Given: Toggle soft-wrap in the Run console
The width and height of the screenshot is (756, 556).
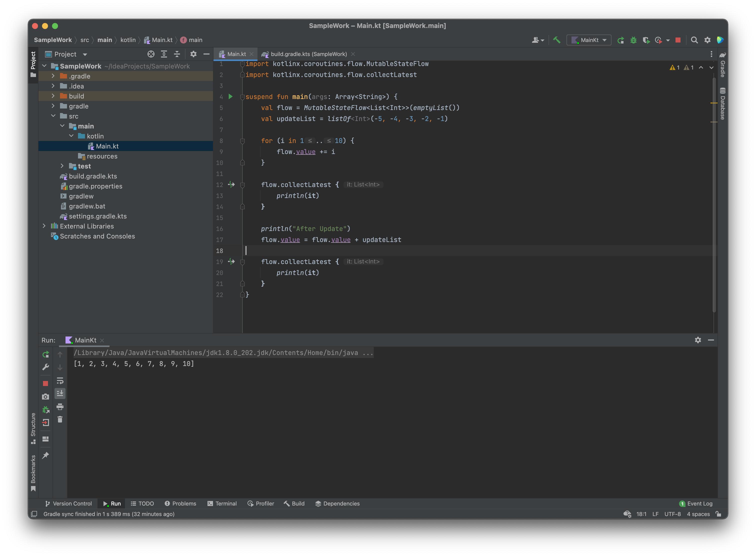Looking at the screenshot, I should pos(60,381).
